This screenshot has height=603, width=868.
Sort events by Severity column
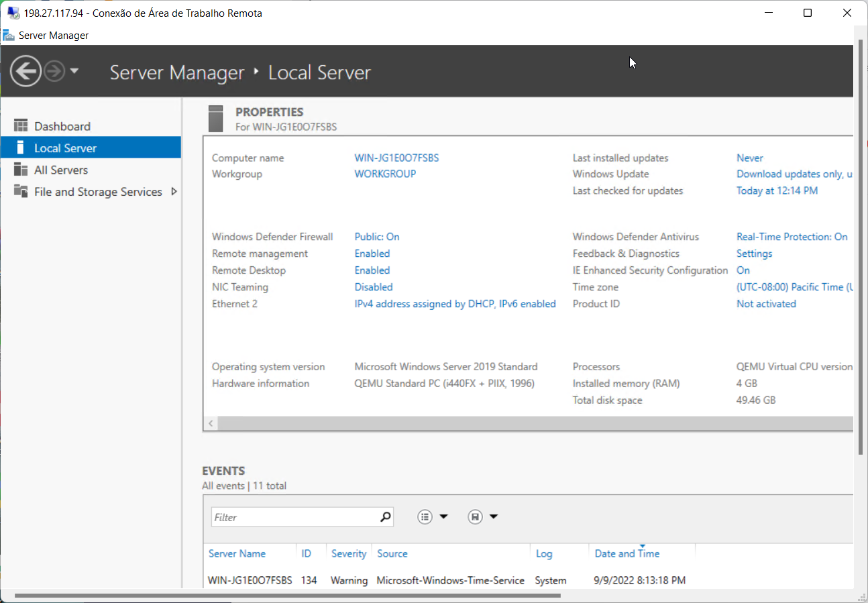point(349,553)
